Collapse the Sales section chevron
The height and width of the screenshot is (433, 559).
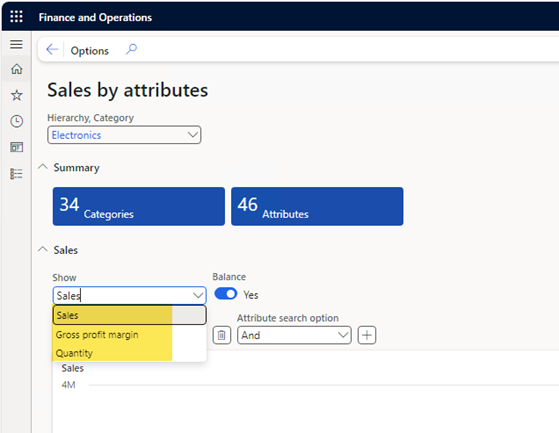pyautogui.click(x=43, y=249)
